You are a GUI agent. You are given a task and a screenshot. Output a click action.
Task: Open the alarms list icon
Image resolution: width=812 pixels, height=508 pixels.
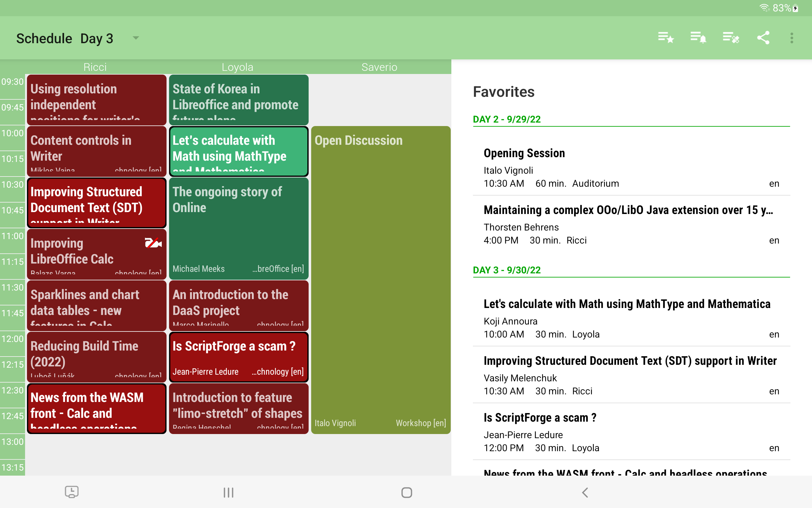698,38
